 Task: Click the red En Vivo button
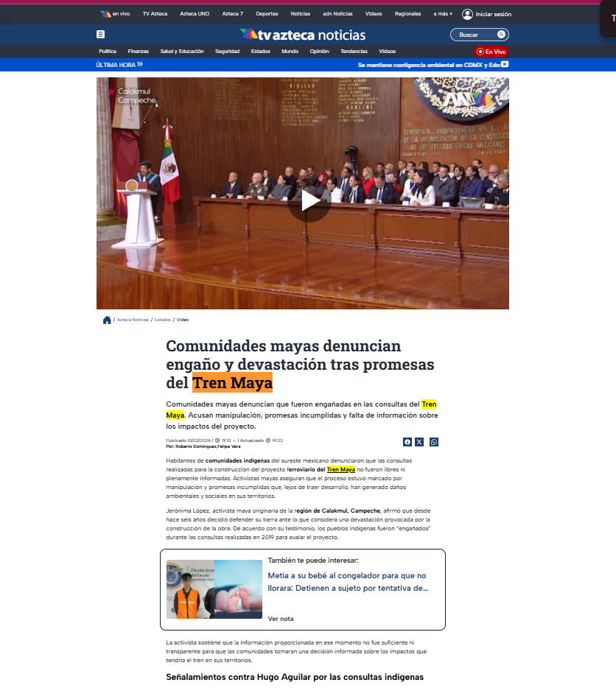click(491, 52)
